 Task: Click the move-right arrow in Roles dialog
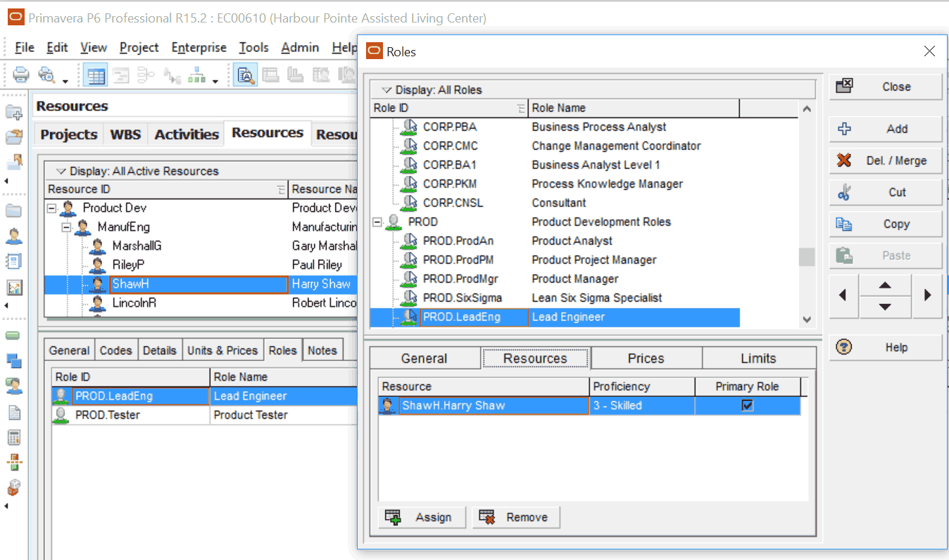tap(927, 295)
